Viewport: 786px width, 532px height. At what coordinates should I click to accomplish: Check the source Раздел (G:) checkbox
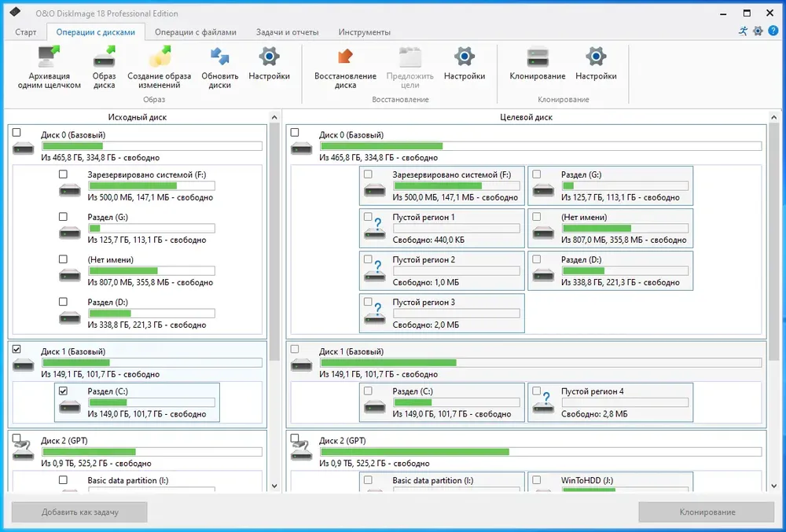point(63,216)
